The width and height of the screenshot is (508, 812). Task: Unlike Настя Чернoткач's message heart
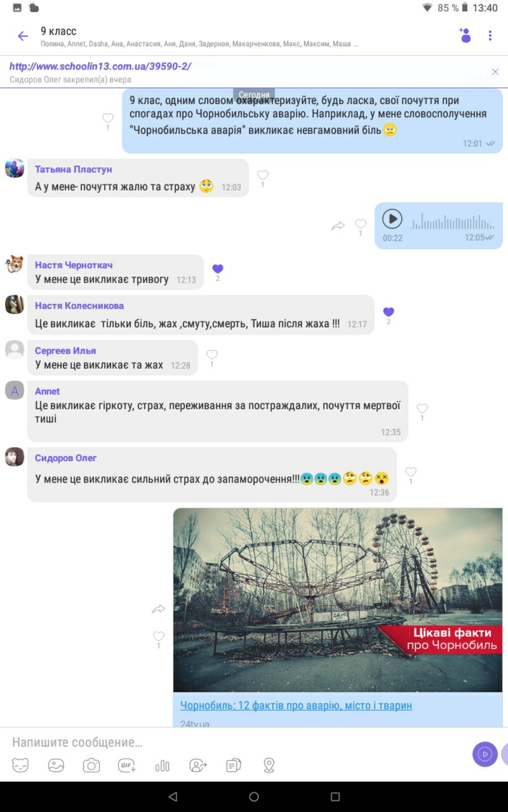(x=218, y=269)
